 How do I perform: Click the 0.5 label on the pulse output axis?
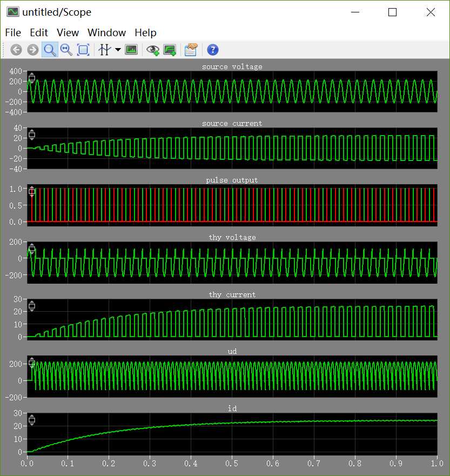click(x=16, y=205)
